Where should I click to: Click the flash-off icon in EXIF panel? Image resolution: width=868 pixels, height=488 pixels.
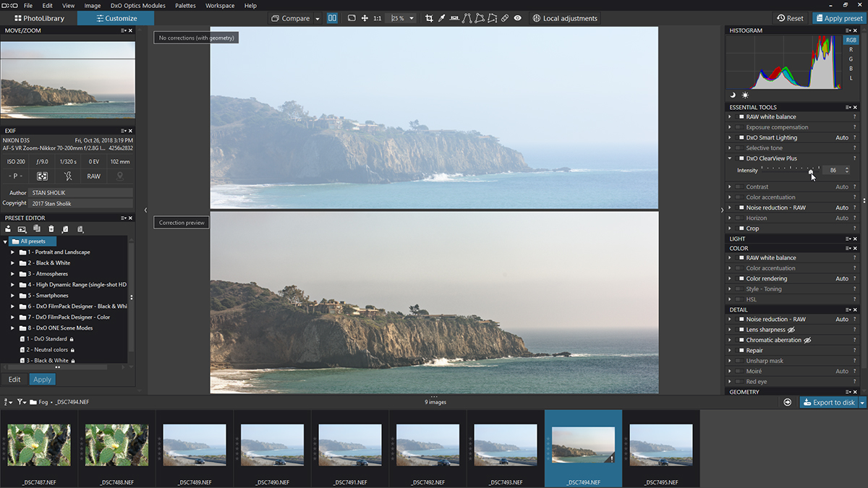[68, 176]
